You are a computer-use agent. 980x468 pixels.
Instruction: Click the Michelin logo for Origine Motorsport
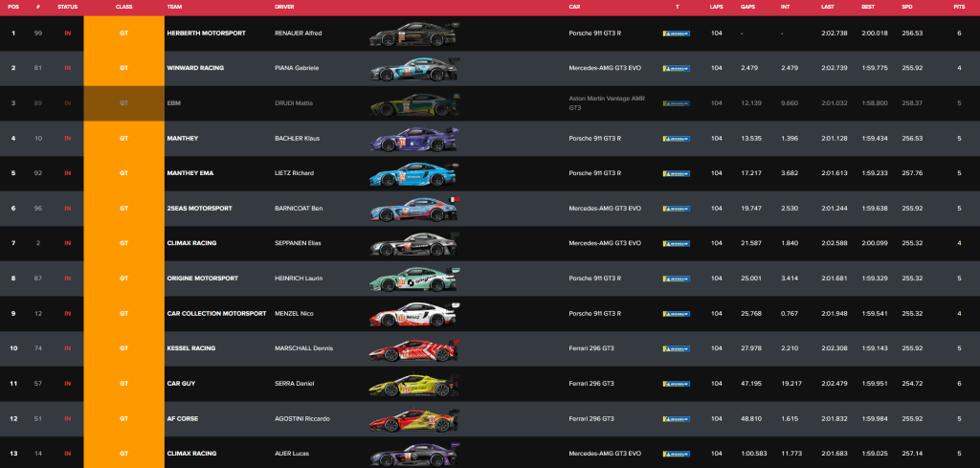click(677, 279)
